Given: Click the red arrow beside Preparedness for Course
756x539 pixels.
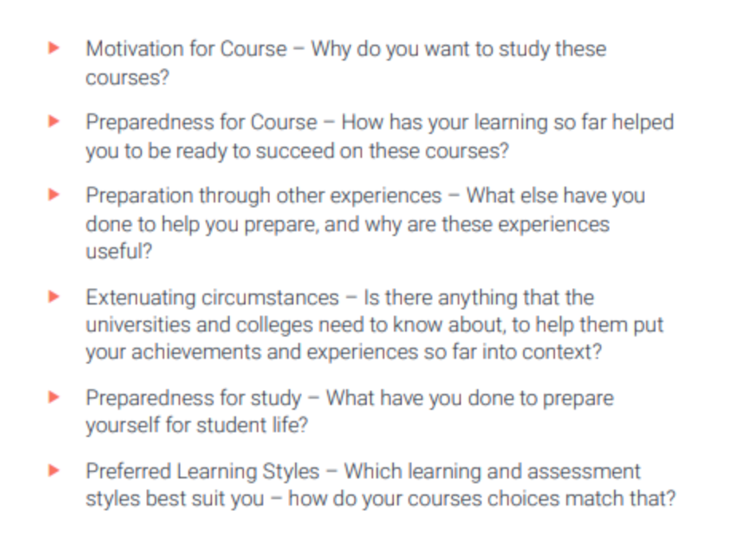Looking at the screenshot, I should pyautogui.click(x=53, y=121).
